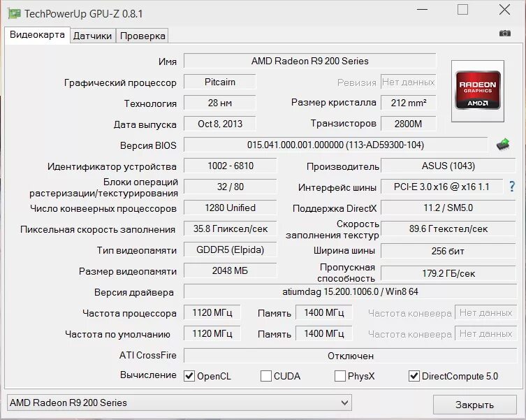Click the Отключен CrossFire field
Screen dimensions: 526x420
coord(350,356)
